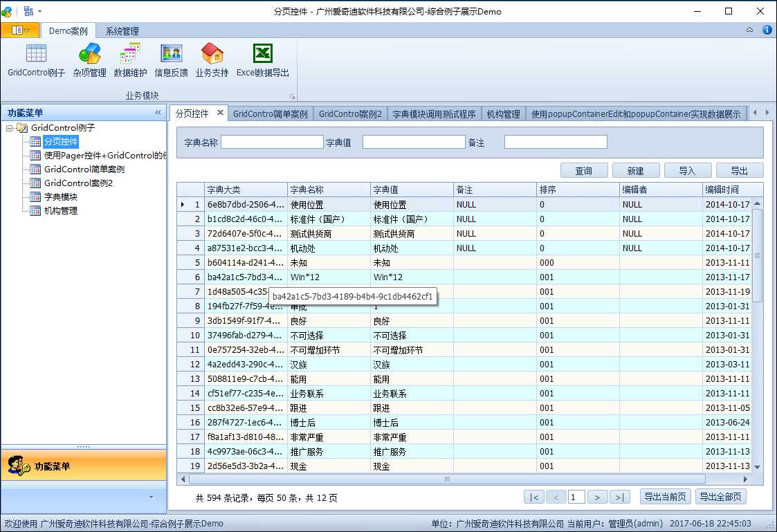Viewport: 777px width, 532px height.
Task: Expand the nav pane overflow arrow
Action: (151, 496)
